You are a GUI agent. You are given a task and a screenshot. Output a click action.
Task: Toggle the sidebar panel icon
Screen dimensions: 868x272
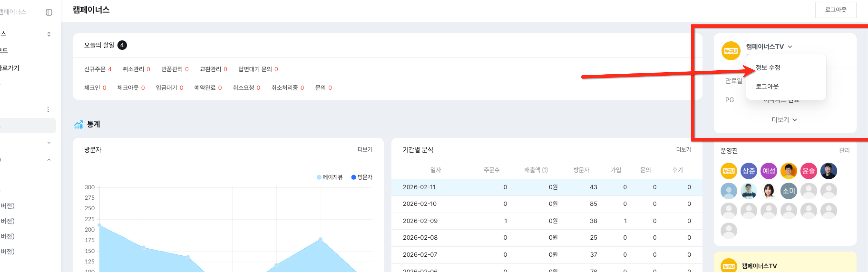pyautogui.click(x=49, y=12)
